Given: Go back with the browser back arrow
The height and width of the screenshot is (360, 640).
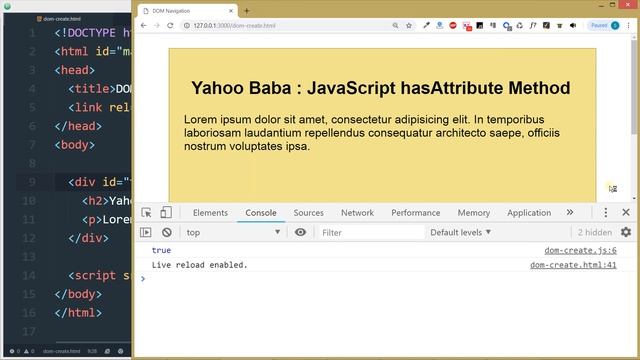Looking at the screenshot, I should [x=144, y=25].
